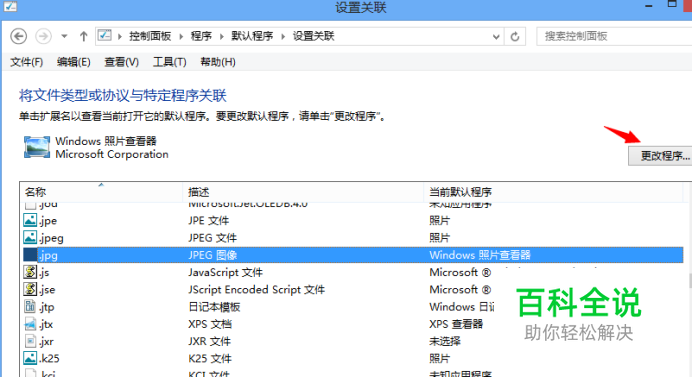Open the recent locations dropdown arrow
Image resolution: width=692 pixels, height=377 pixels.
tap(64, 36)
